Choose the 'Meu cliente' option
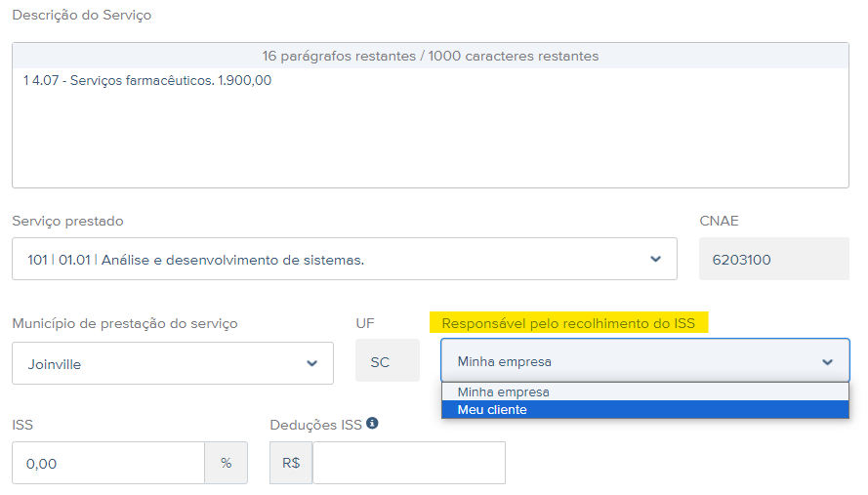The height and width of the screenshot is (495, 868). coord(645,410)
